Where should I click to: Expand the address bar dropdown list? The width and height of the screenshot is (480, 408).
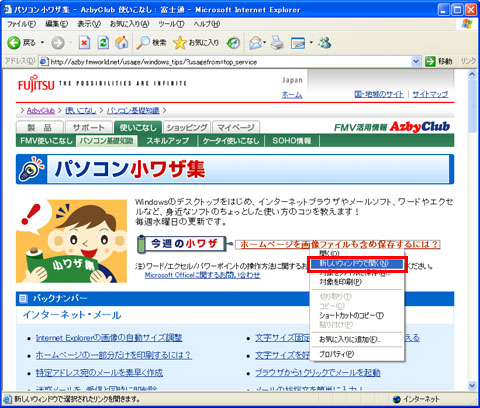pos(415,61)
